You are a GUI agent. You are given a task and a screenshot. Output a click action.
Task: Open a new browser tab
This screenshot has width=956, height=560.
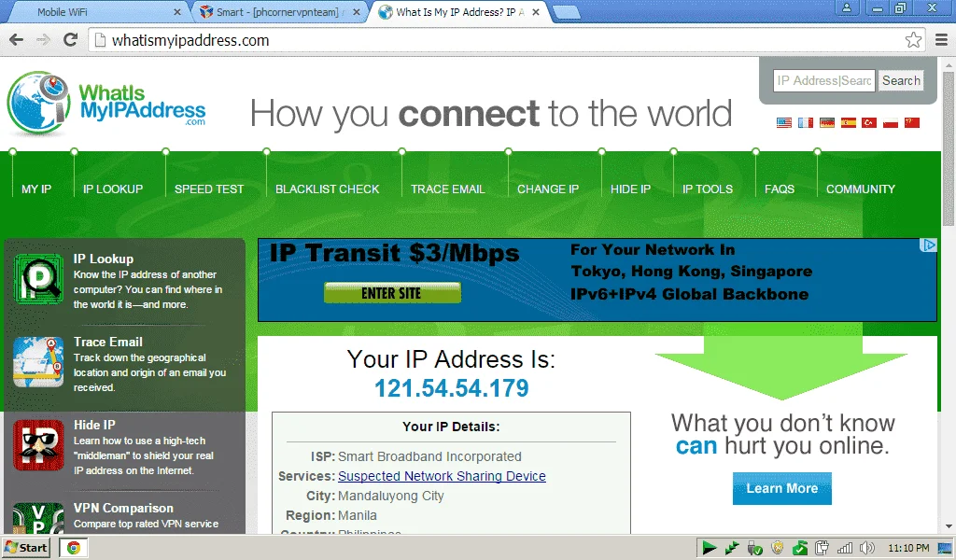click(567, 13)
